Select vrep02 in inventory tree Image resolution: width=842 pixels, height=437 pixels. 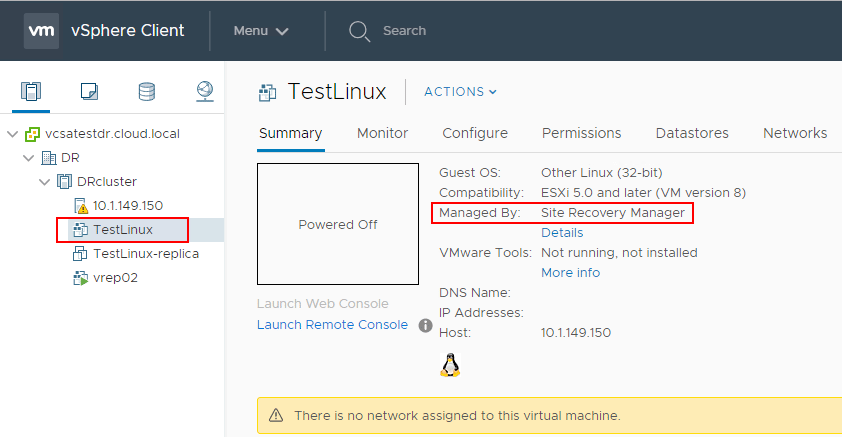115,278
